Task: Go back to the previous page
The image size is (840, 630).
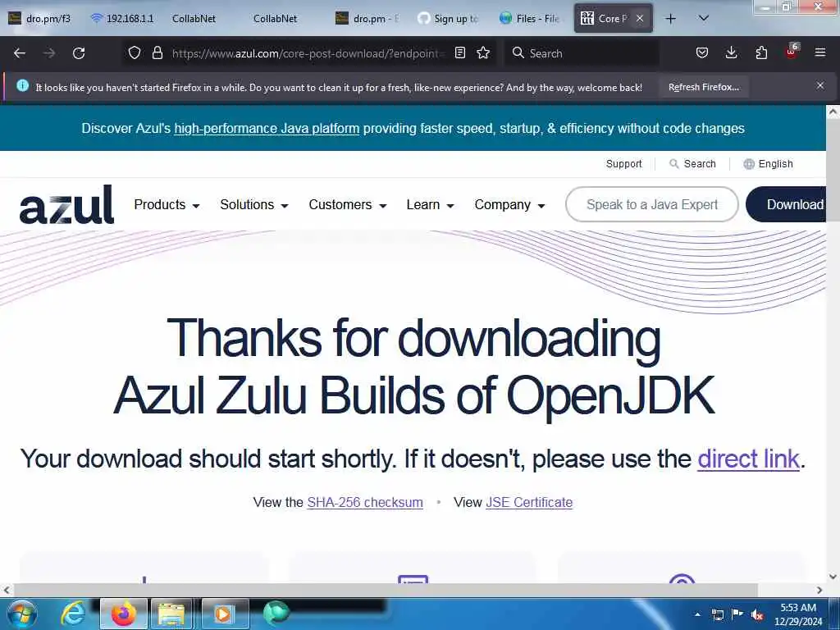Action: (x=20, y=53)
